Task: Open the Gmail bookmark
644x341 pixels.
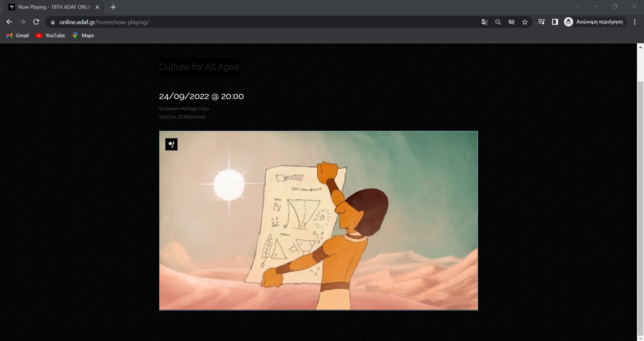Action: pyautogui.click(x=18, y=36)
